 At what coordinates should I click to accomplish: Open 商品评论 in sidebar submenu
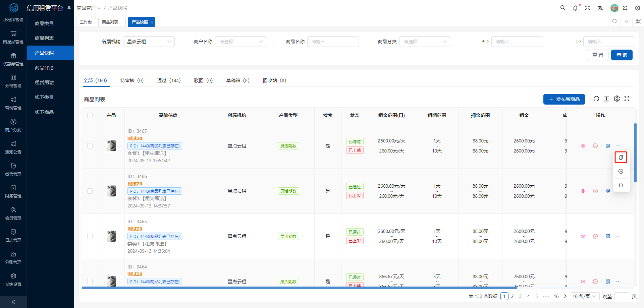pyautogui.click(x=50, y=68)
